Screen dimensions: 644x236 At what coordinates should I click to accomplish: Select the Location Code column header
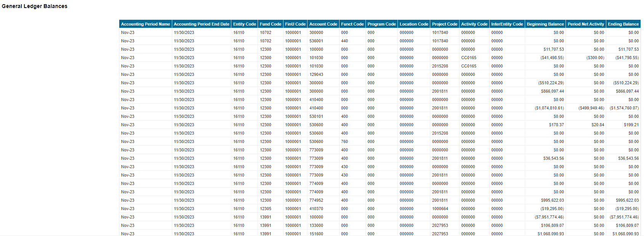[x=414, y=24]
